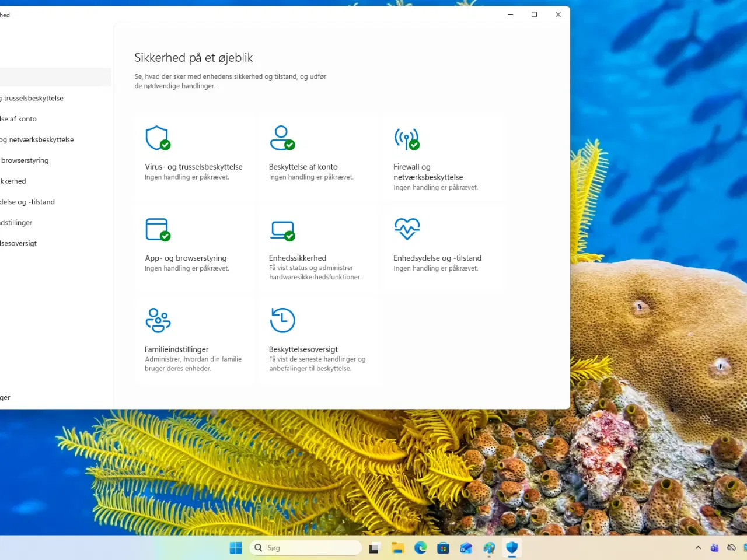The width and height of the screenshot is (747, 560).
Task: Click the Start button
Action: (x=236, y=548)
